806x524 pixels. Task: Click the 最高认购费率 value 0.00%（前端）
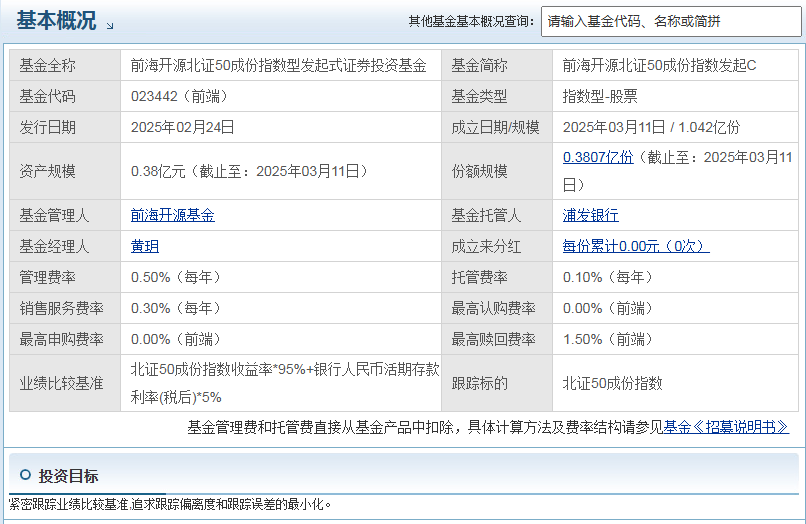608,309
